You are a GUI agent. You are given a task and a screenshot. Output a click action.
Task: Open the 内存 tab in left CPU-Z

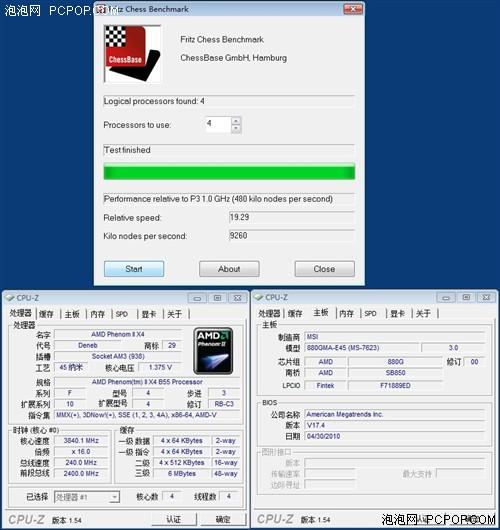tap(98, 314)
